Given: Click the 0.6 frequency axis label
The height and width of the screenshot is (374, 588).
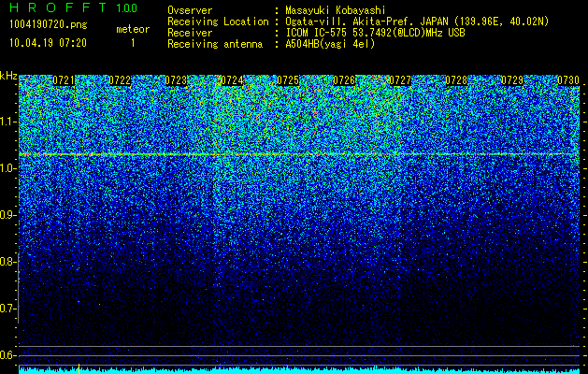Looking at the screenshot, I should click(7, 355).
